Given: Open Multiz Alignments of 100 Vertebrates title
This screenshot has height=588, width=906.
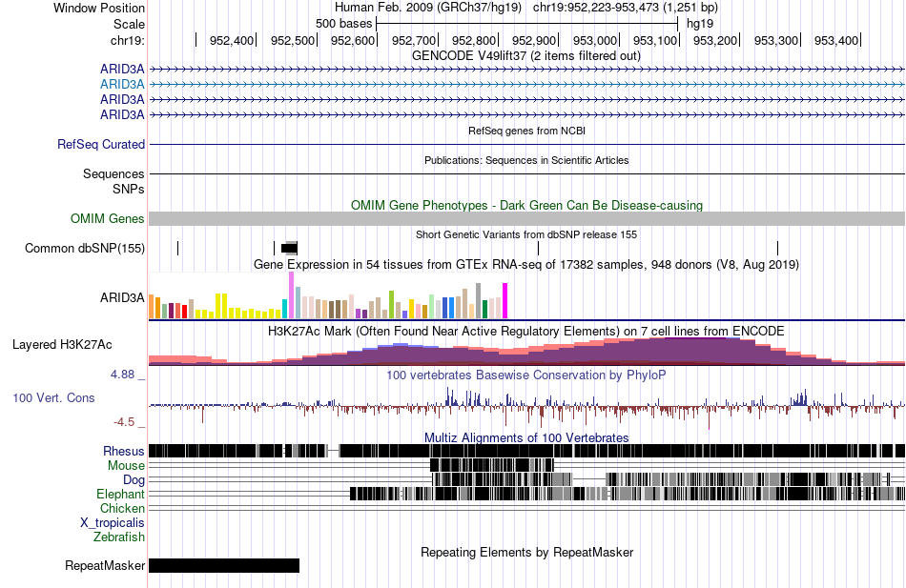Looking at the screenshot, I should tap(526, 437).
